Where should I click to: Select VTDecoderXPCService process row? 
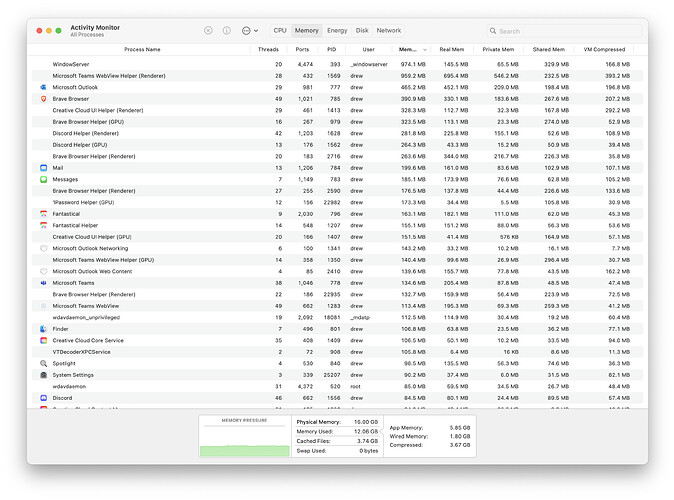click(x=337, y=352)
